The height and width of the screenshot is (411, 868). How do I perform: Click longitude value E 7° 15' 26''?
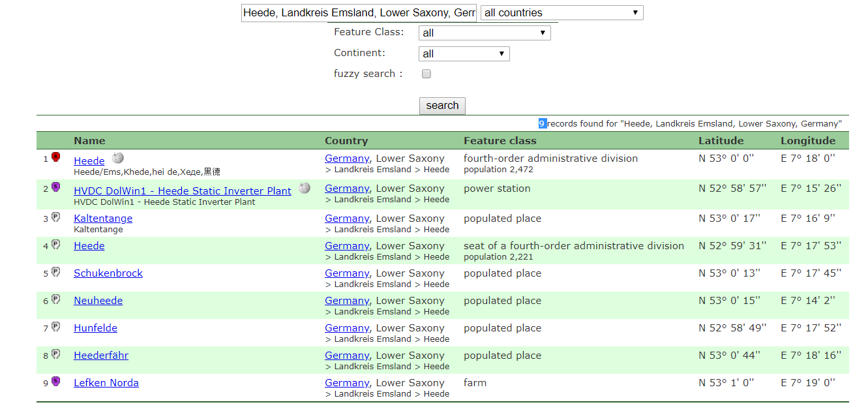(x=811, y=189)
